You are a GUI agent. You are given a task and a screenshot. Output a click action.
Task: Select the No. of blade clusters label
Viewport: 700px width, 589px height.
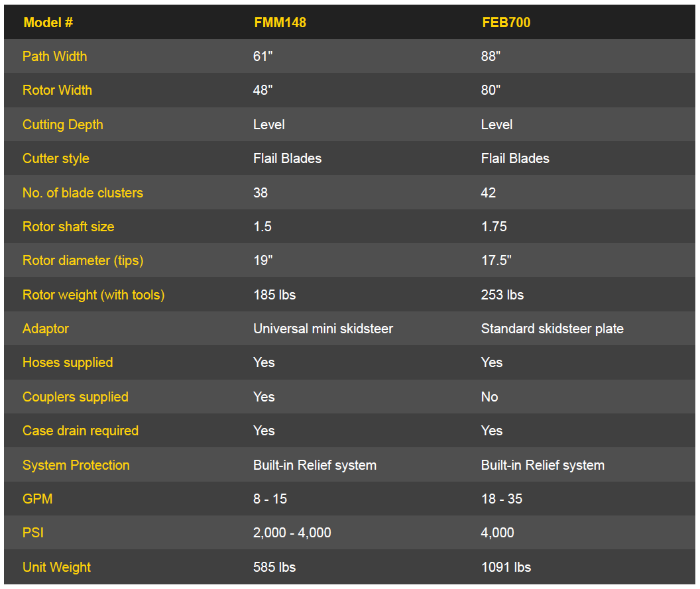pyautogui.click(x=83, y=193)
